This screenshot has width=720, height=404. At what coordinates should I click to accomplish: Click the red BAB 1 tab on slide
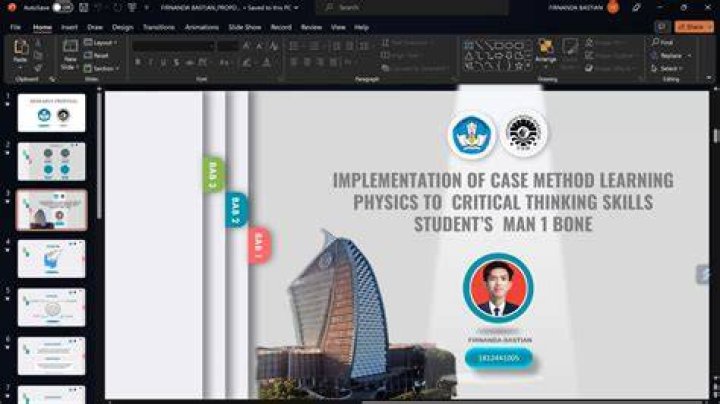coord(259,245)
